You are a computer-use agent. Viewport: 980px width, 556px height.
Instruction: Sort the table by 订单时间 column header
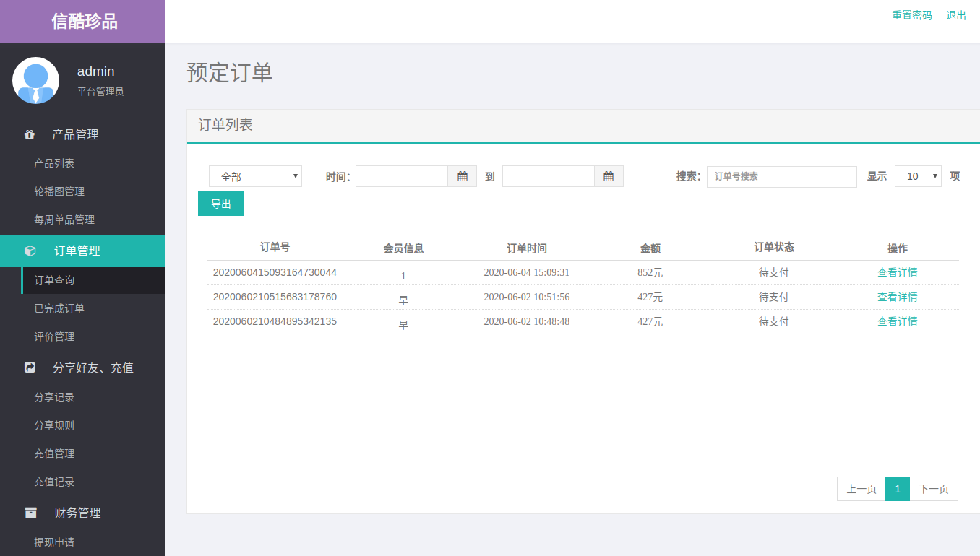(526, 248)
